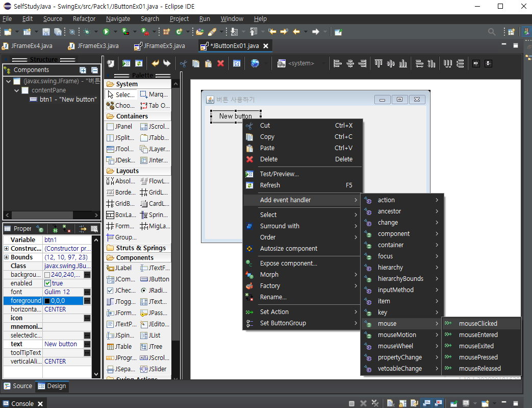This screenshot has height=408, width=532.
Task: Select the JToggleButton palette component
Action: (x=121, y=301)
